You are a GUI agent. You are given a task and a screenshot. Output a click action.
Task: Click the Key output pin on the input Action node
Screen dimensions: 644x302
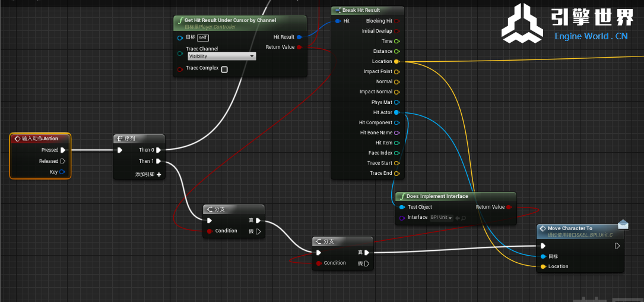pyautogui.click(x=62, y=172)
